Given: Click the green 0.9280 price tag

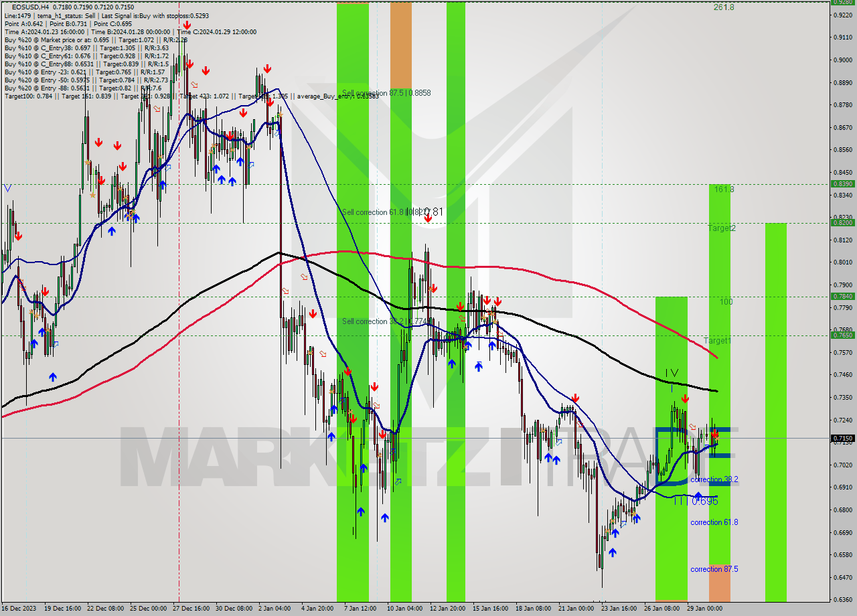Looking at the screenshot, I should coord(842,2).
